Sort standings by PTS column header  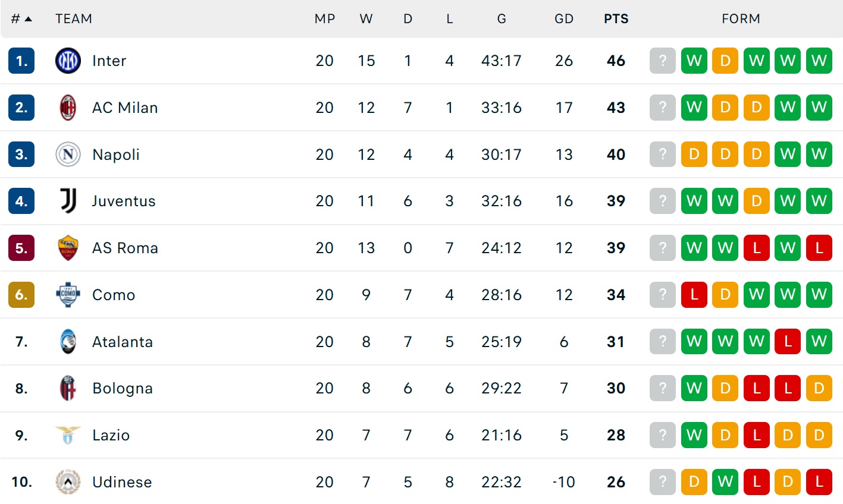[616, 19]
